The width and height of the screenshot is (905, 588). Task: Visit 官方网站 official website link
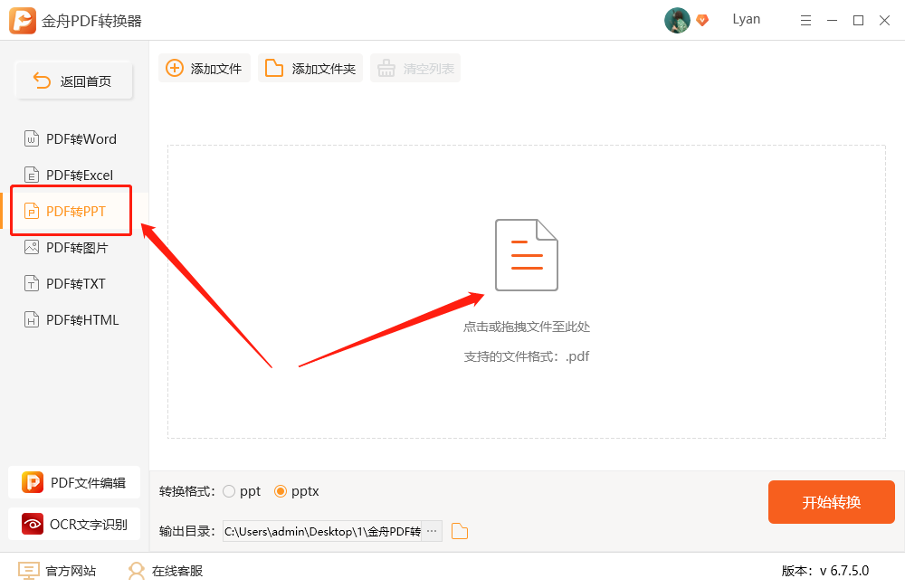point(57,571)
